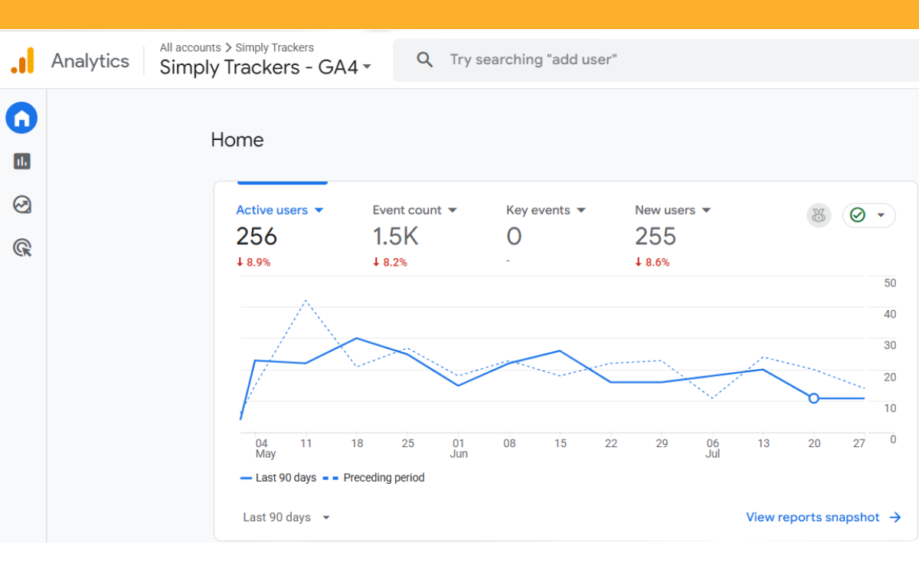
Task: Open the Home section in sidebar
Action: (21, 118)
